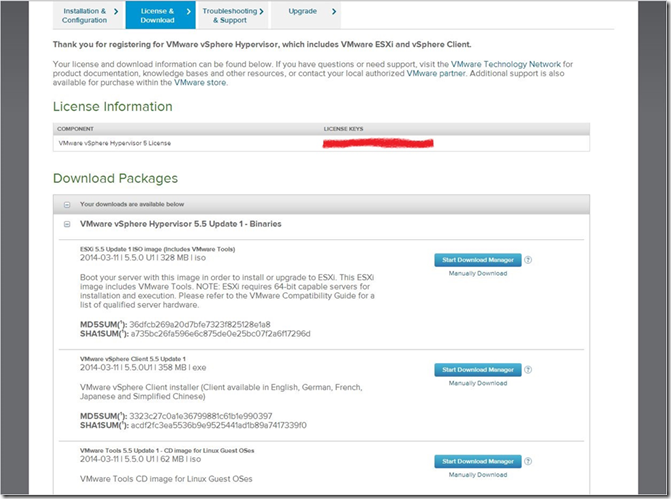Collapse the 'Your downloads are available below' section
671x499 pixels.
click(67, 205)
